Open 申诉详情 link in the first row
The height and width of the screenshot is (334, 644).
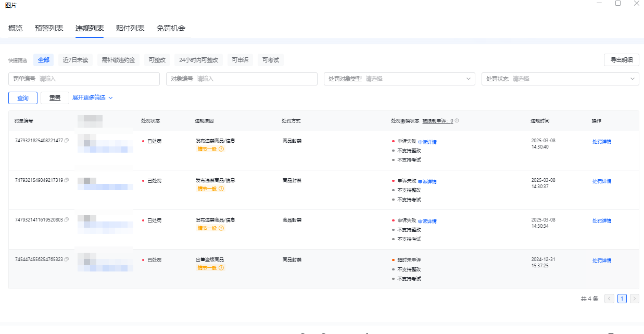pos(427,142)
